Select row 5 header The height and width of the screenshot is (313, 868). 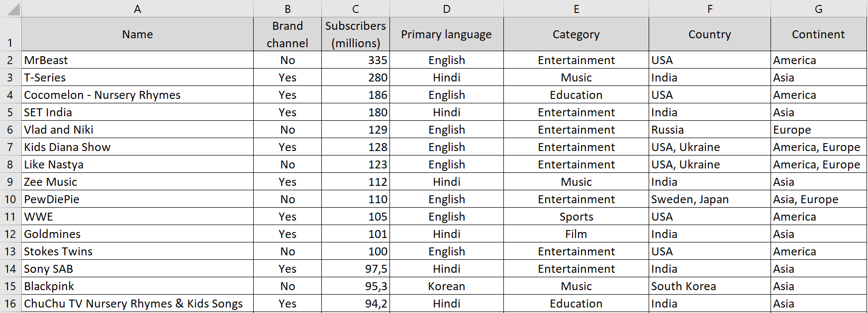[x=10, y=112]
